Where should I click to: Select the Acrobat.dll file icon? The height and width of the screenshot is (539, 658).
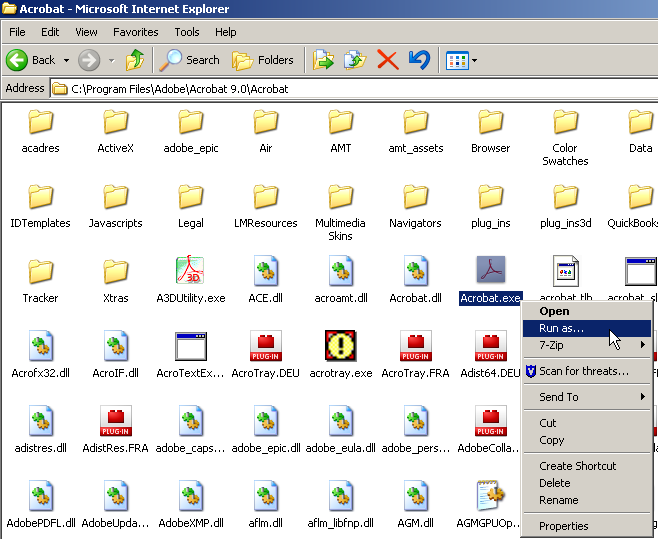[x=415, y=271]
